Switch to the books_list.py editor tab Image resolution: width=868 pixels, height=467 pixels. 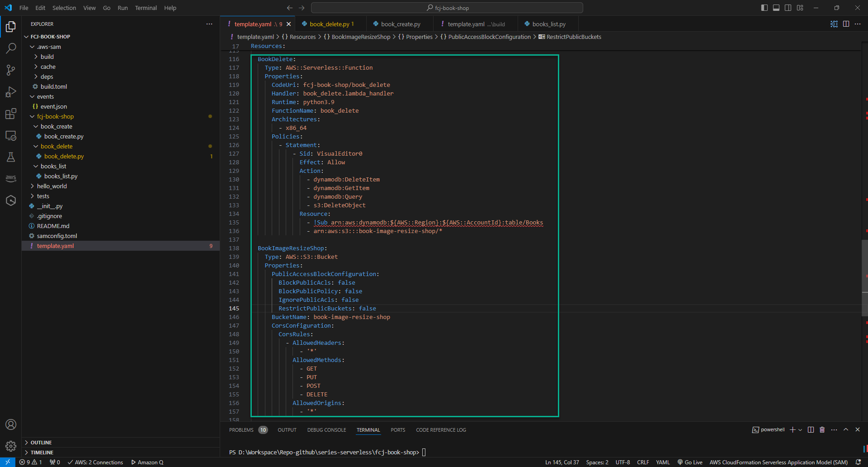[x=549, y=24]
